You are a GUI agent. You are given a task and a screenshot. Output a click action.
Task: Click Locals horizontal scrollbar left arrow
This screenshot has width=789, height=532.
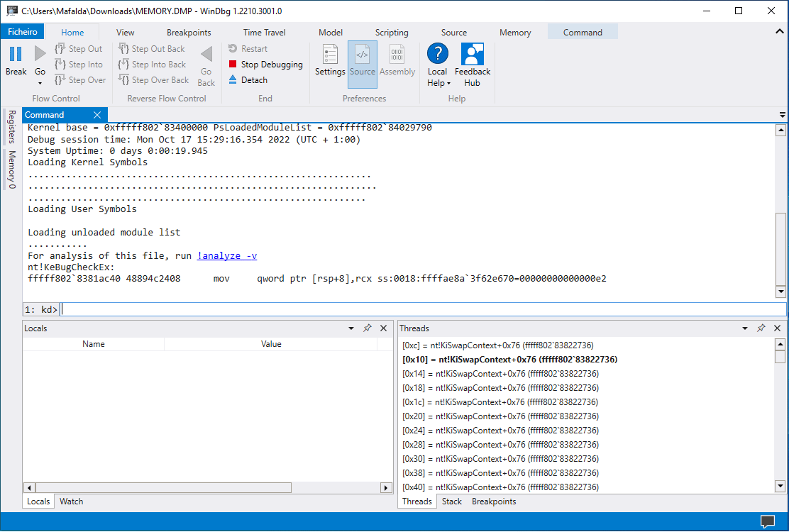click(x=29, y=488)
